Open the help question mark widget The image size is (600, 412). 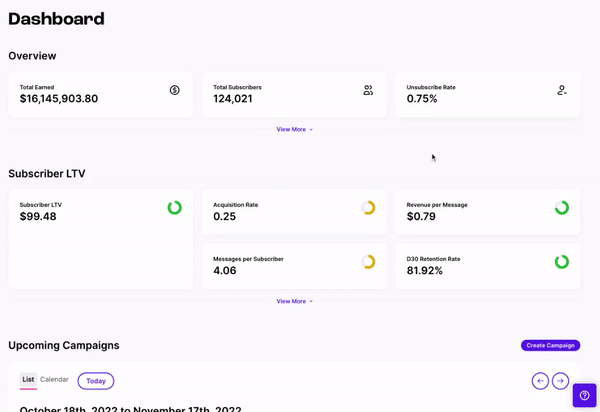(585, 396)
